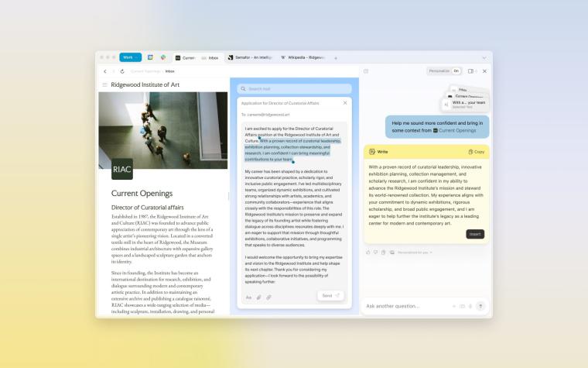Close the application email draft
This screenshot has width=588, height=368.
click(x=345, y=103)
